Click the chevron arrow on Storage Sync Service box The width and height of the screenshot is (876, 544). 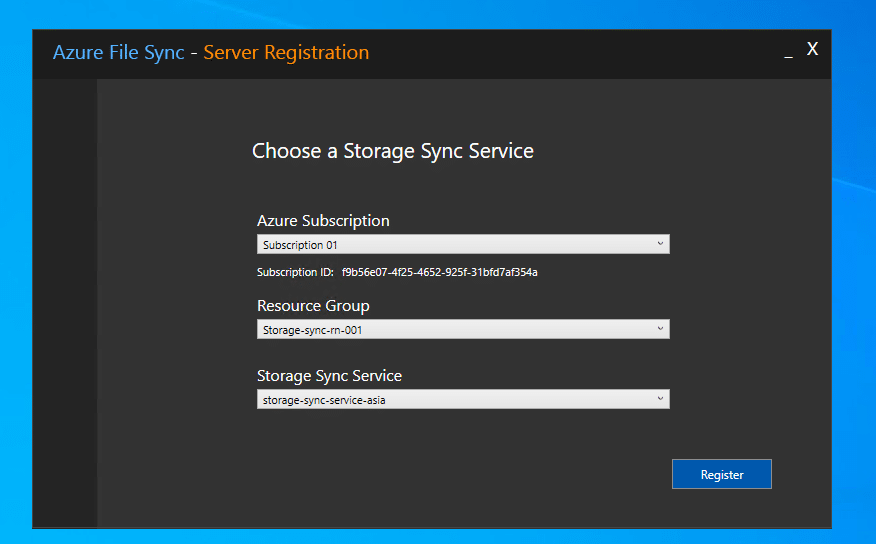click(660, 399)
